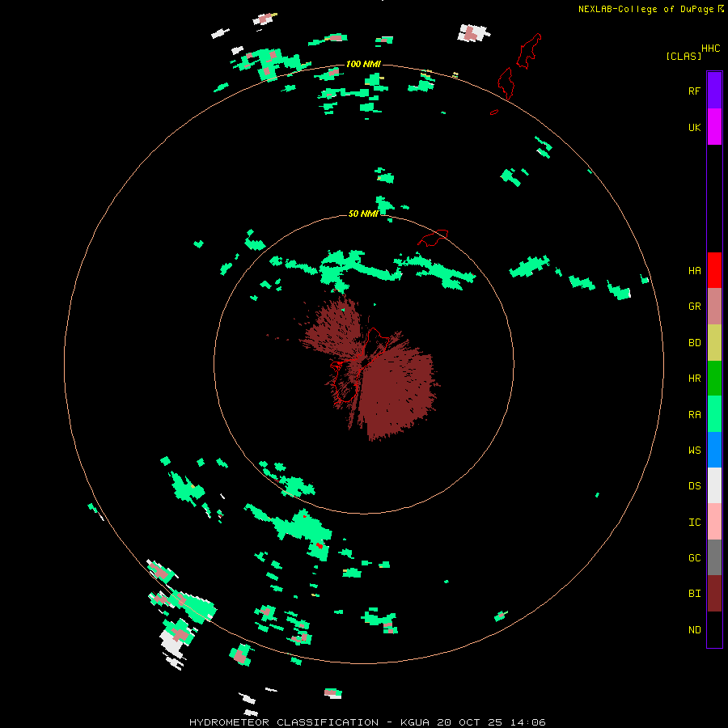This screenshot has height=728, width=728.
Task: Click the WS blue legend swatch
Action: click(x=714, y=450)
